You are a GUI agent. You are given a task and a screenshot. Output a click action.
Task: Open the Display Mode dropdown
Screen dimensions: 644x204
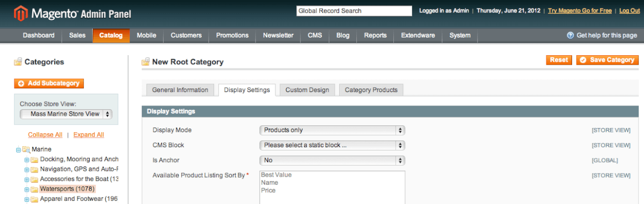(332, 130)
